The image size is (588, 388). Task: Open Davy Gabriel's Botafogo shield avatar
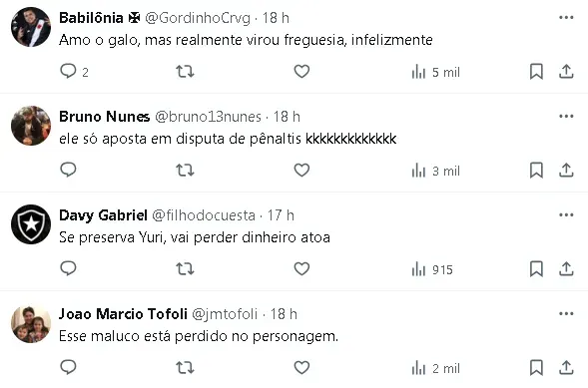(31, 224)
